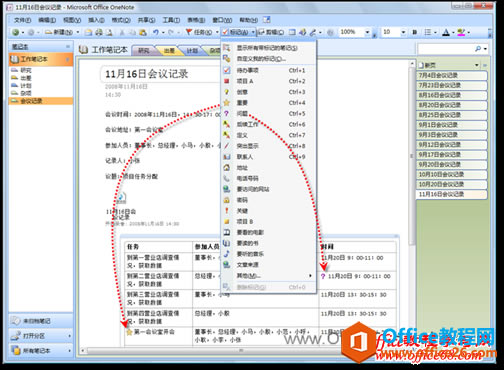Open the audio recording file icon in the note
The image size is (504, 370).
(121, 197)
